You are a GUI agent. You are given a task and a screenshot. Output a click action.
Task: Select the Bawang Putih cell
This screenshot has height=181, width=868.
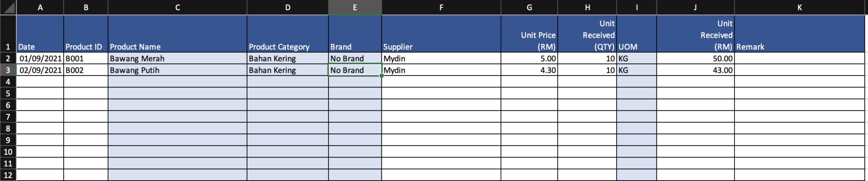[x=177, y=70]
